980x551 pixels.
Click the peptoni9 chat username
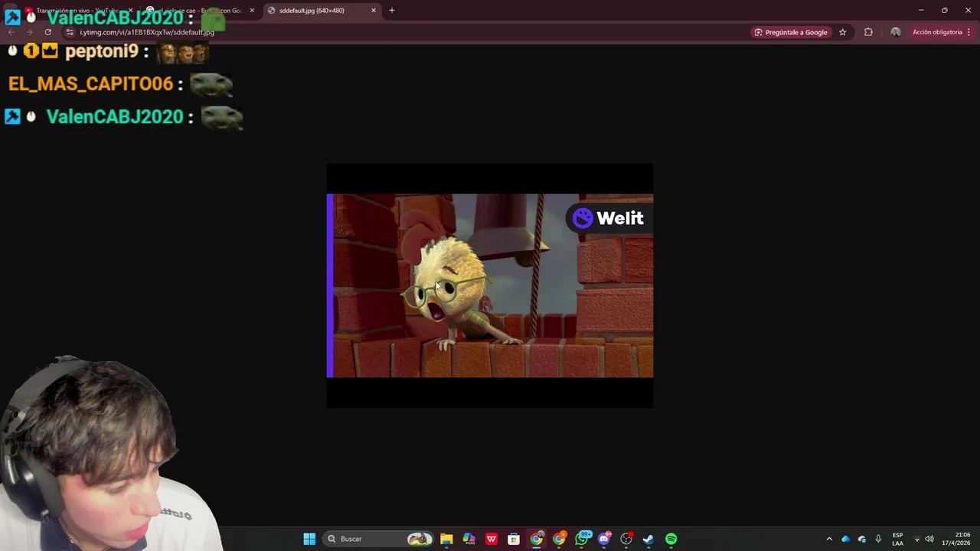point(102,51)
